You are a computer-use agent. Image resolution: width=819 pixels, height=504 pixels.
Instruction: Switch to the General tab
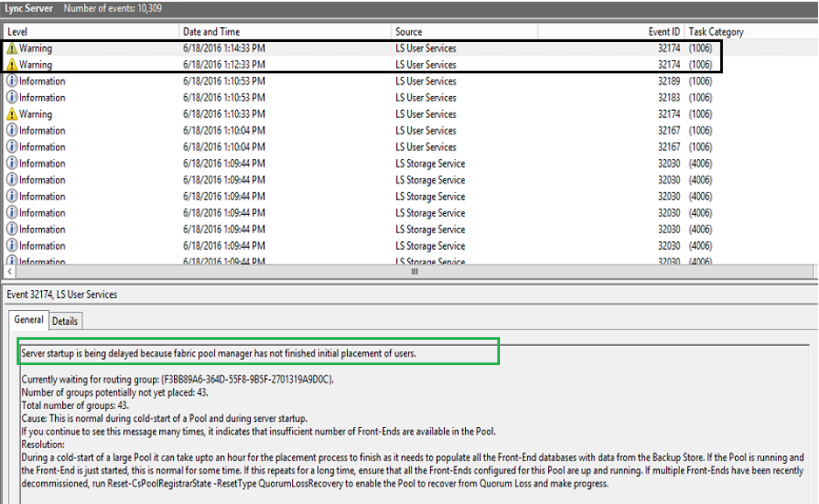pyautogui.click(x=29, y=320)
